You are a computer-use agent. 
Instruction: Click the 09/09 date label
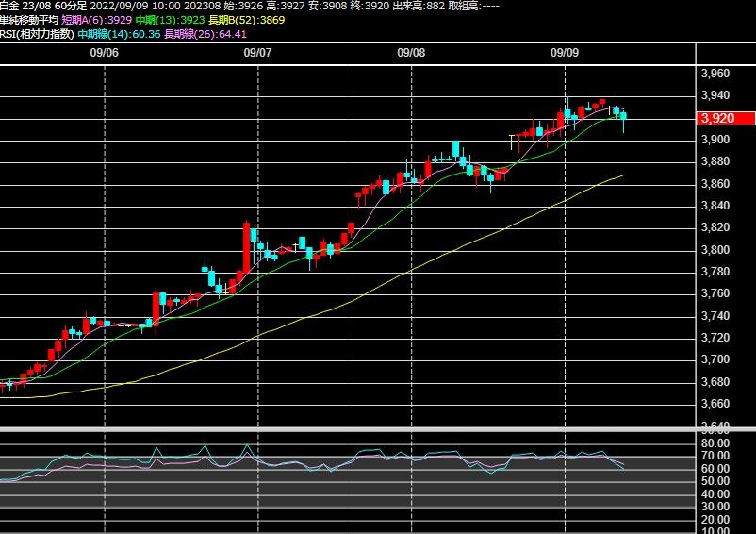[x=565, y=53]
